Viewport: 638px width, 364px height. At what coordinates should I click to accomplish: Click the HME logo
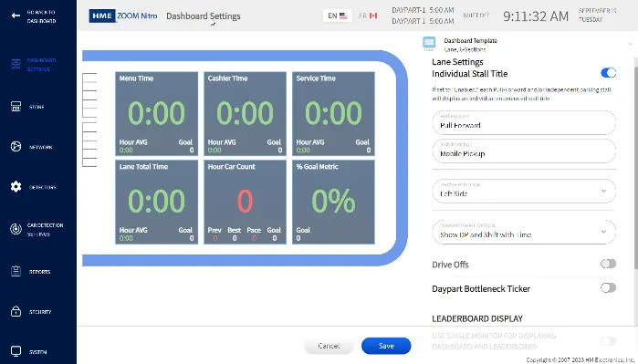[102, 16]
